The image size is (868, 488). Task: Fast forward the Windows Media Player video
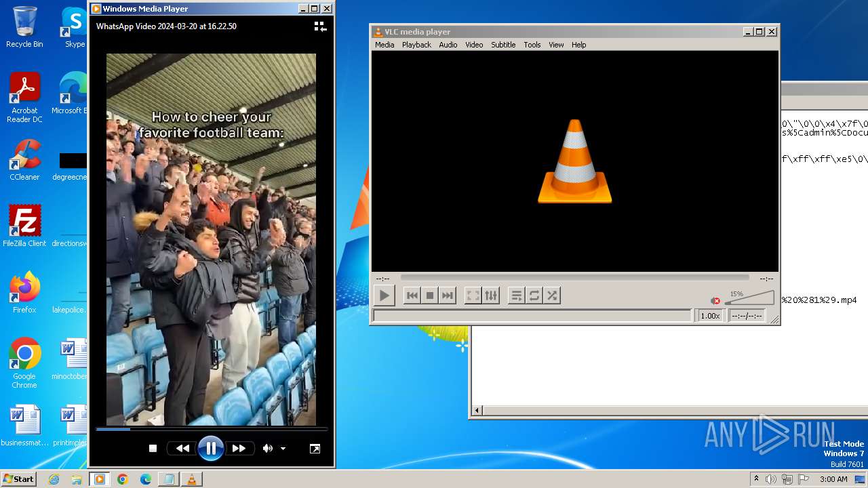click(239, 448)
